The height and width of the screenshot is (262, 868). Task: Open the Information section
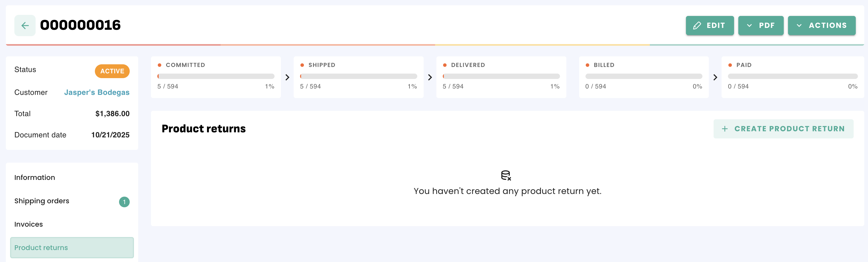tap(35, 178)
